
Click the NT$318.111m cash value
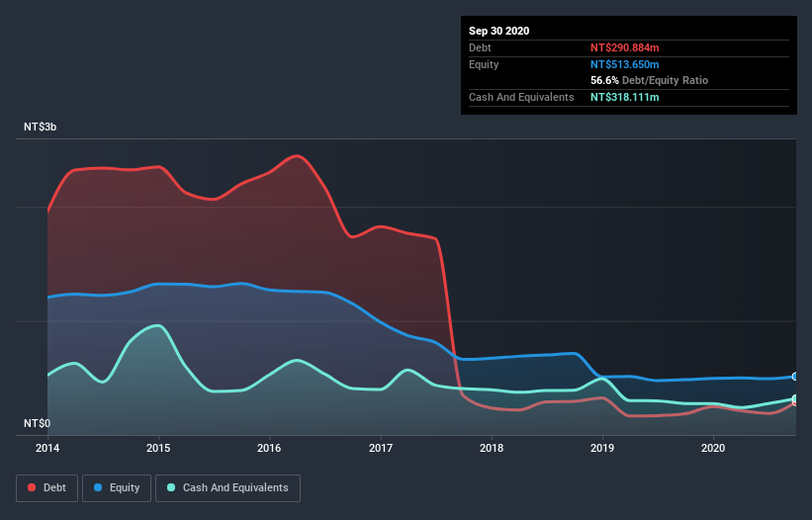coord(624,97)
